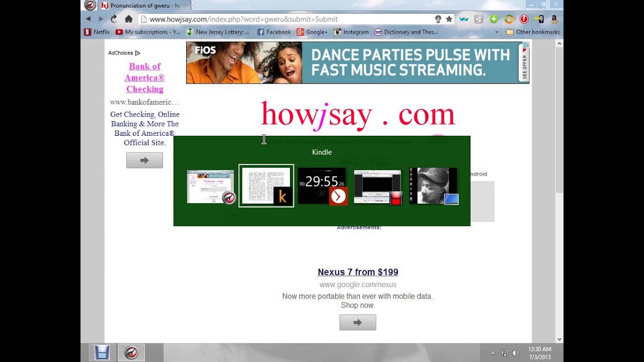Go back to the previous page
The height and width of the screenshot is (362, 644).
point(89,19)
